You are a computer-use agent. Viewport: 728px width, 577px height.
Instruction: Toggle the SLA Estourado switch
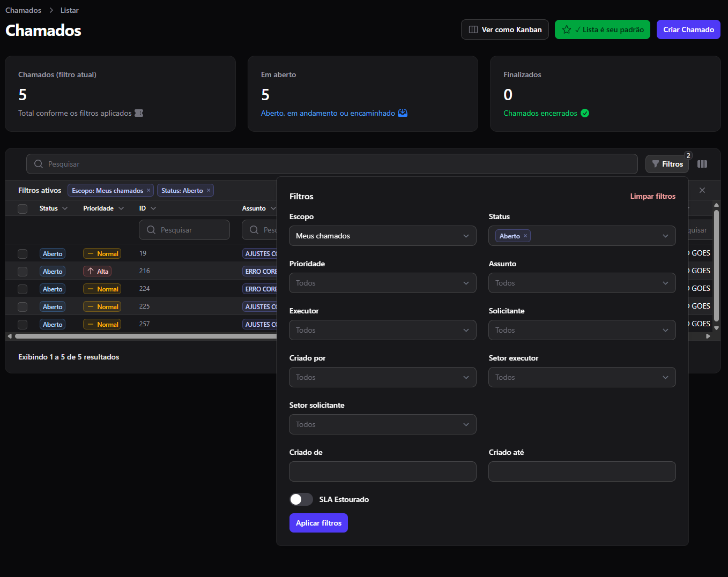pyautogui.click(x=301, y=499)
